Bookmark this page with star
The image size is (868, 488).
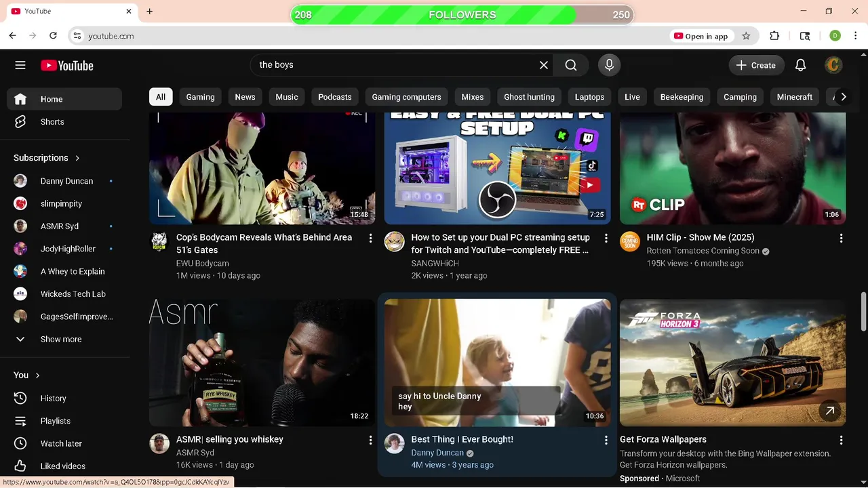(x=746, y=36)
